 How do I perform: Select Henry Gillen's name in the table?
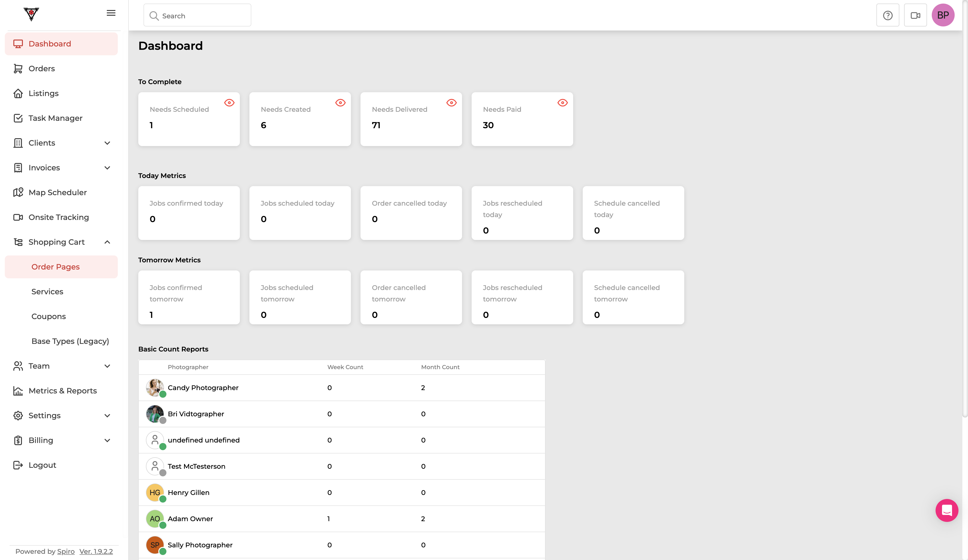pyautogui.click(x=189, y=493)
